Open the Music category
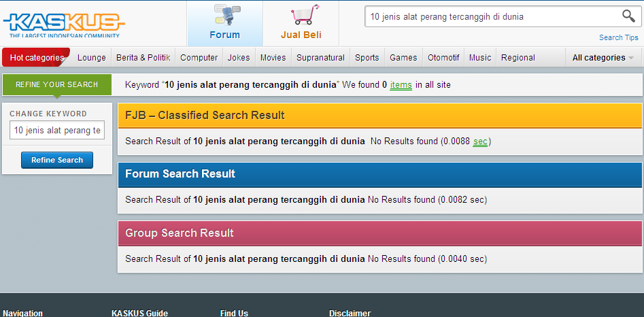Screen dimensions: 644x317 (480, 58)
